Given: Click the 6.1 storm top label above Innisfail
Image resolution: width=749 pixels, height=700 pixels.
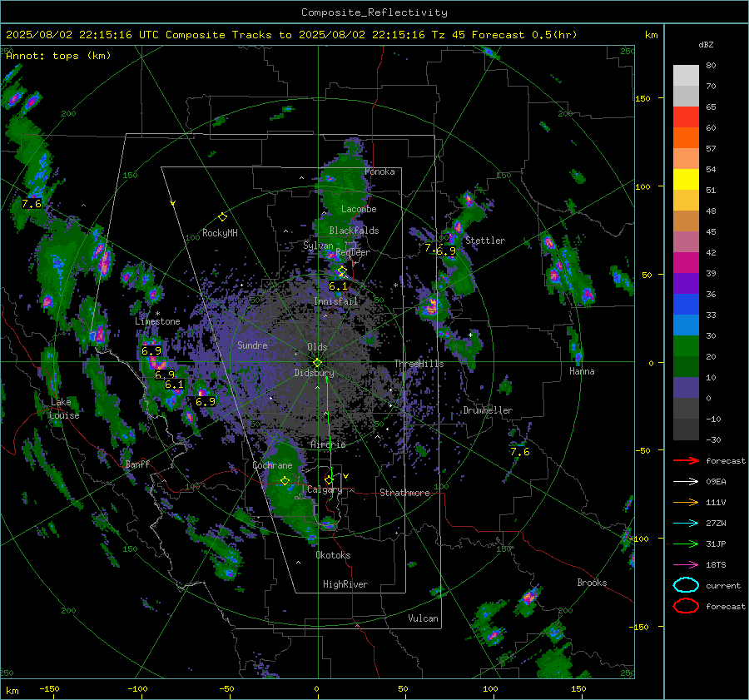Looking at the screenshot, I should [x=338, y=286].
